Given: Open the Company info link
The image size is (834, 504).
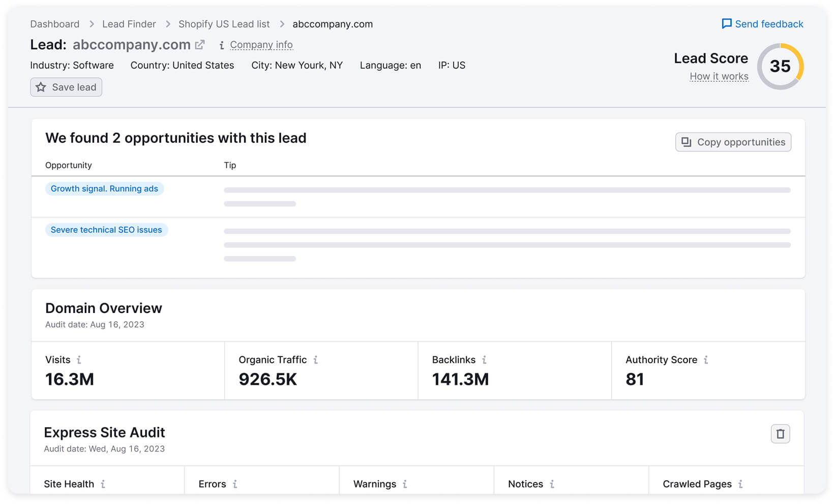Looking at the screenshot, I should click(261, 45).
